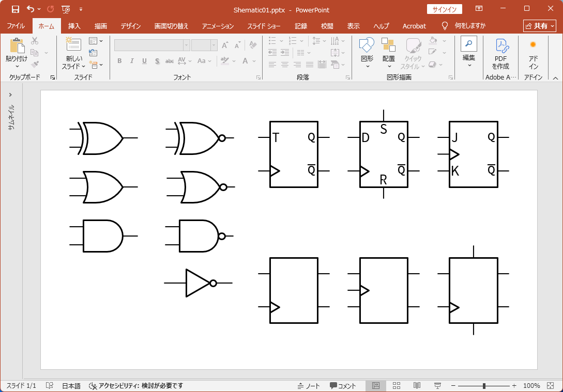The image size is (563, 392).
Task: Toggle the ノート (Notes) pane
Action: pos(309,386)
